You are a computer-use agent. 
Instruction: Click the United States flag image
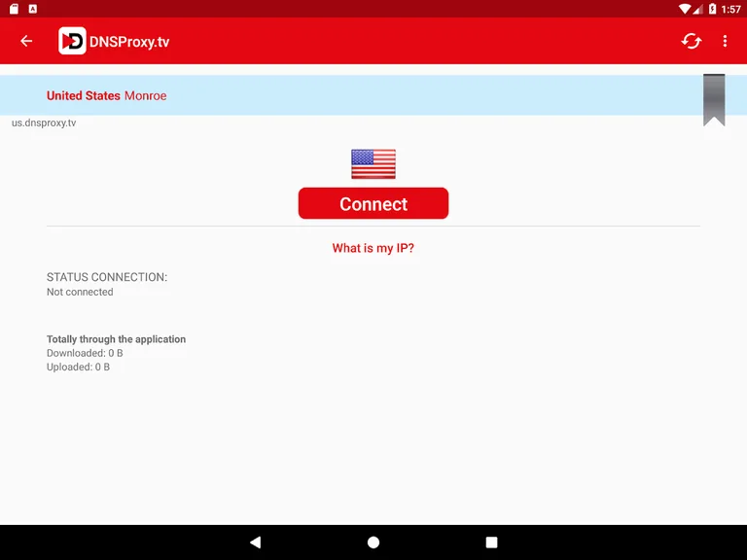pyautogui.click(x=373, y=163)
